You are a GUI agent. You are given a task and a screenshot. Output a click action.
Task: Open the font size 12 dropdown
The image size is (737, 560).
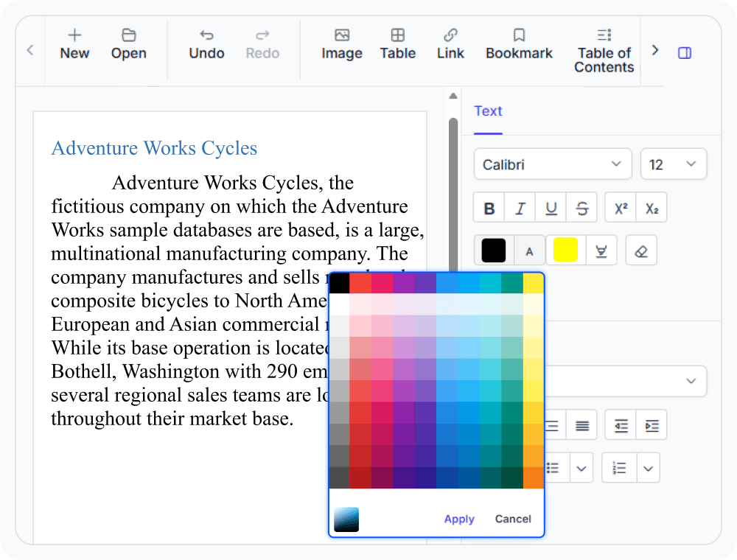pos(673,164)
